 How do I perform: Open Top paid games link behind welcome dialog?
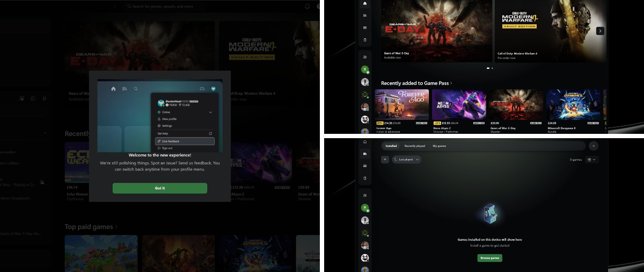pyautogui.click(x=91, y=227)
